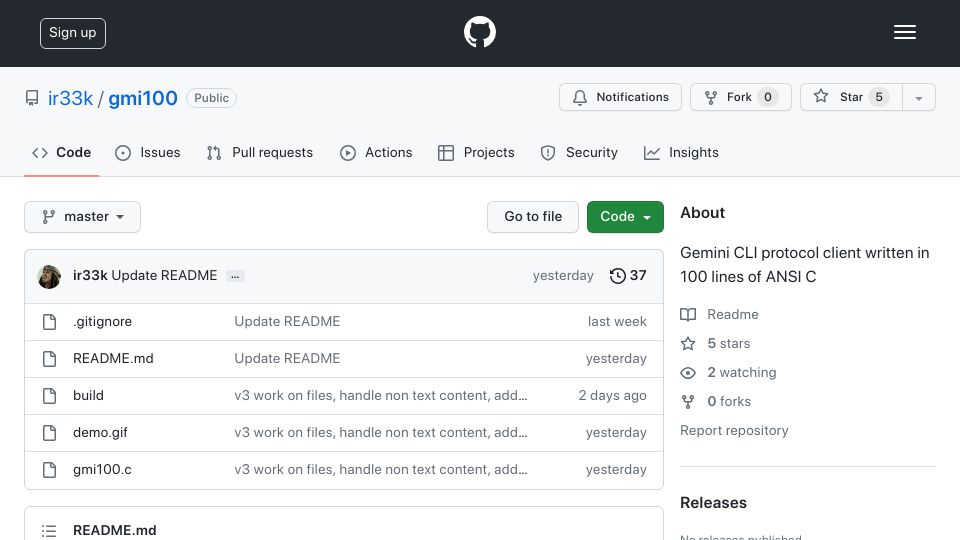Click the Report repository link
The image size is (960, 540).
[734, 430]
